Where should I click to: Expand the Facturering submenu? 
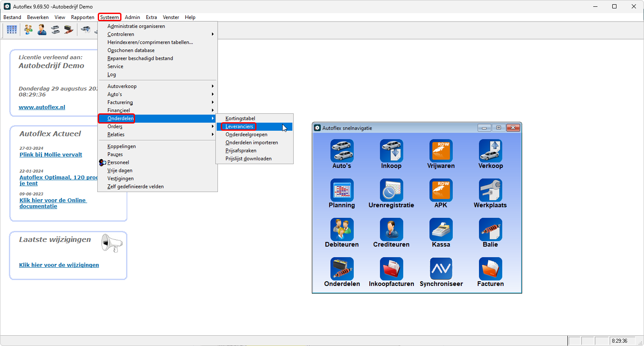click(x=157, y=102)
